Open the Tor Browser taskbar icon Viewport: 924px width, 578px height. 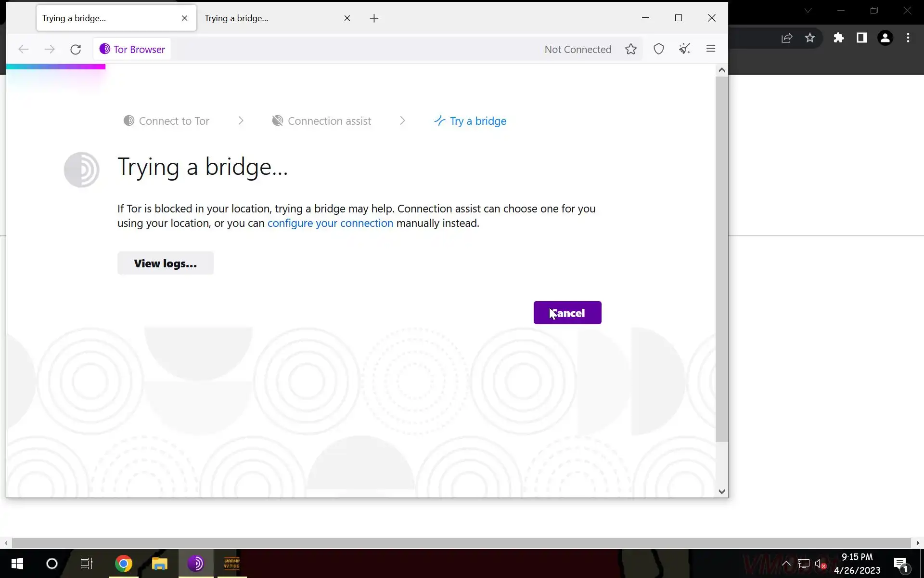tap(195, 563)
